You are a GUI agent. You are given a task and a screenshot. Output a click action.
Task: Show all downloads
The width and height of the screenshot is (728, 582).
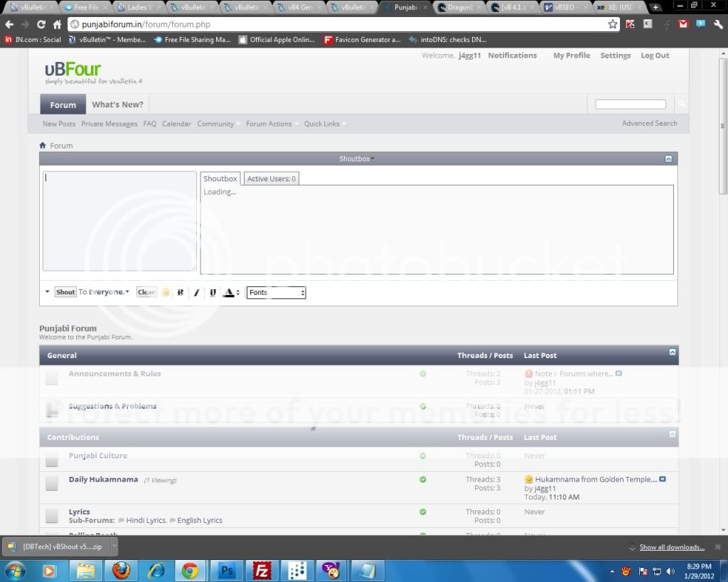pyautogui.click(x=672, y=547)
